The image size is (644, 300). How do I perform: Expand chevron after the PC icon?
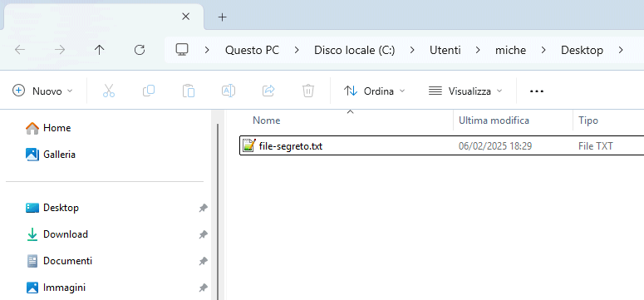point(207,50)
